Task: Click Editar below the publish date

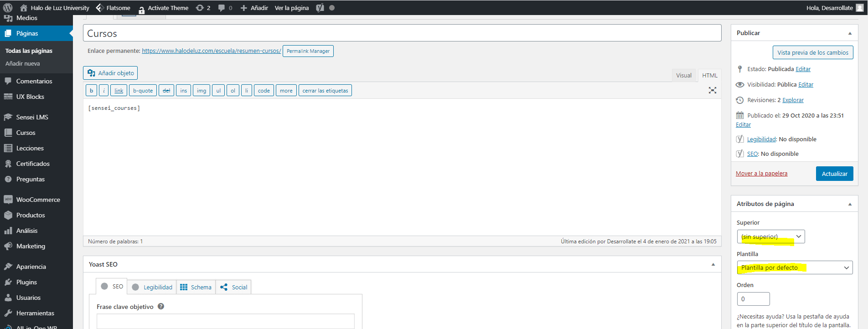Action: point(743,125)
